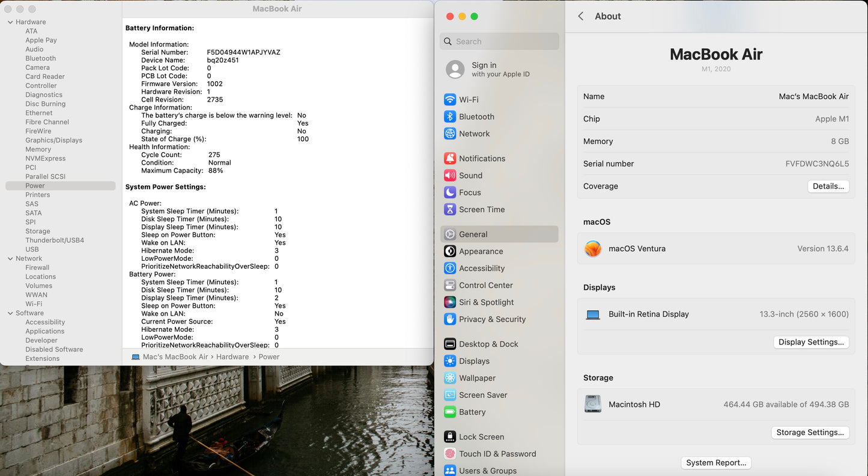The height and width of the screenshot is (476, 868).
Task: Open Screen Time hourglass icon
Action: [450, 209]
